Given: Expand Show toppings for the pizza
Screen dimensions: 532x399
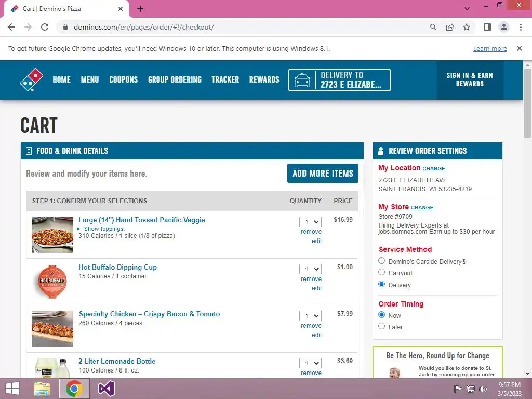Looking at the screenshot, I should coord(101,229).
